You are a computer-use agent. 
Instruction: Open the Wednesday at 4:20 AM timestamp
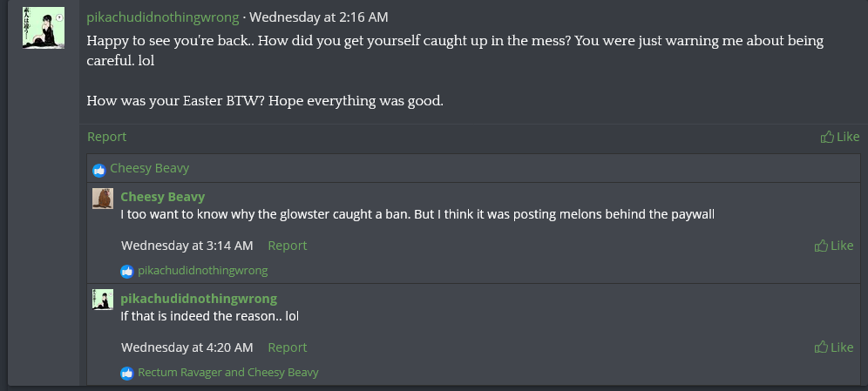[187, 347]
